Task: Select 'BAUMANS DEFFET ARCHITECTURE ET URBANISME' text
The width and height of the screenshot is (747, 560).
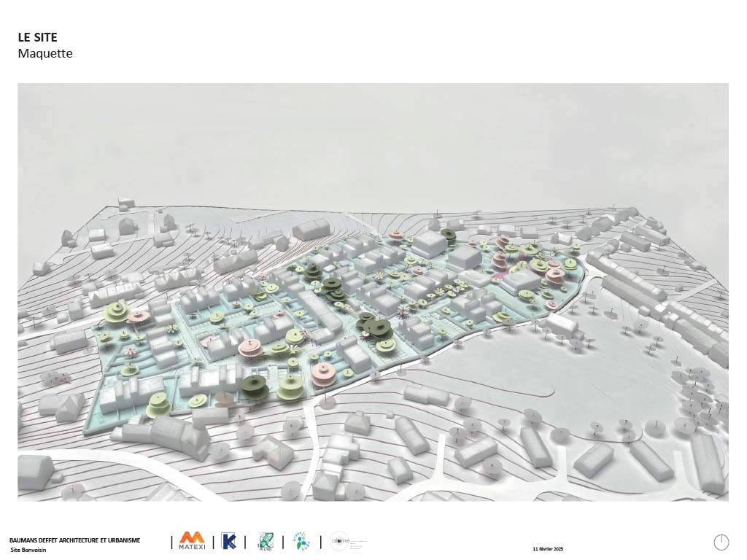Action: (x=75, y=540)
